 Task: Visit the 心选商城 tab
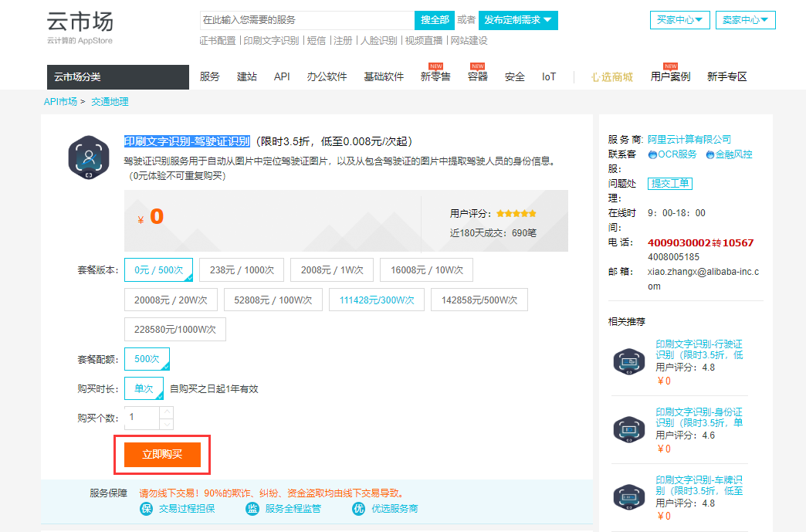point(611,76)
